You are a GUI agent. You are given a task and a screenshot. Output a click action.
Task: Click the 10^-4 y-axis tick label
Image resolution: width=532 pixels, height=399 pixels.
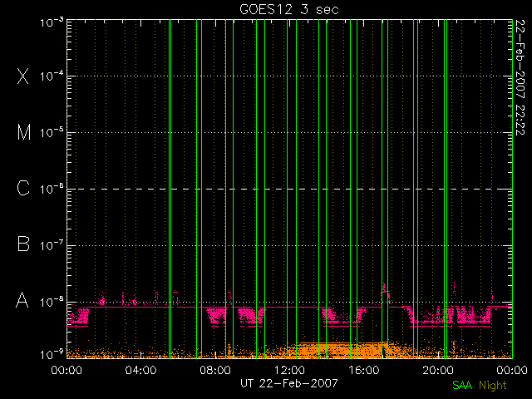pos(52,76)
